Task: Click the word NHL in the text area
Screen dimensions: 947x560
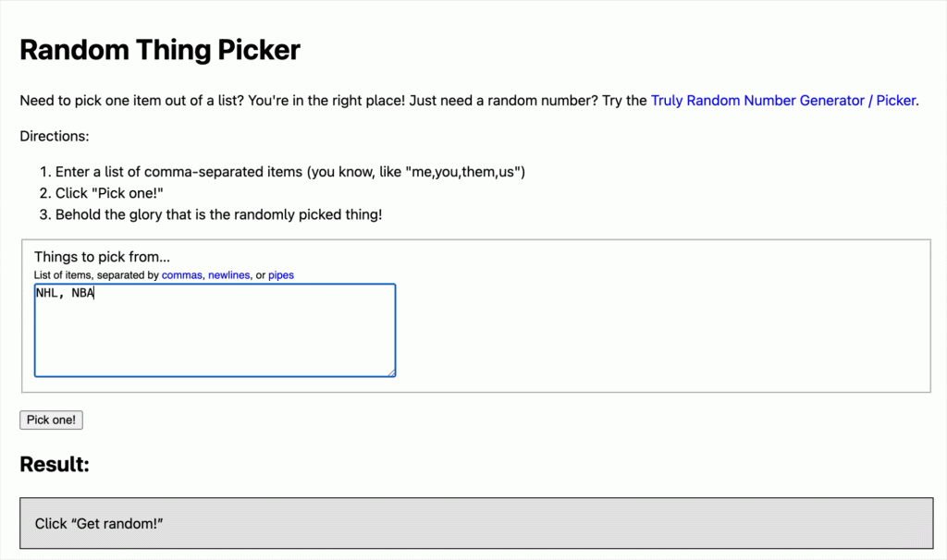Action: (46, 294)
